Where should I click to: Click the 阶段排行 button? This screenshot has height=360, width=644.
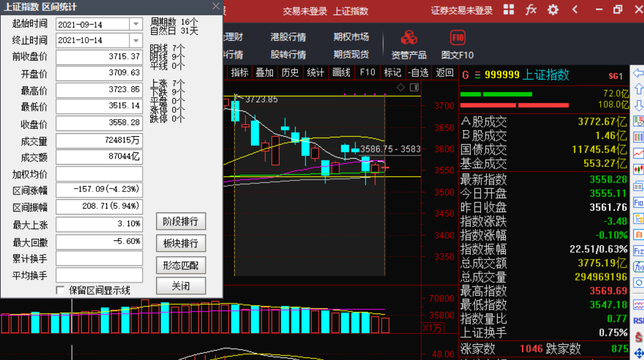pos(181,221)
